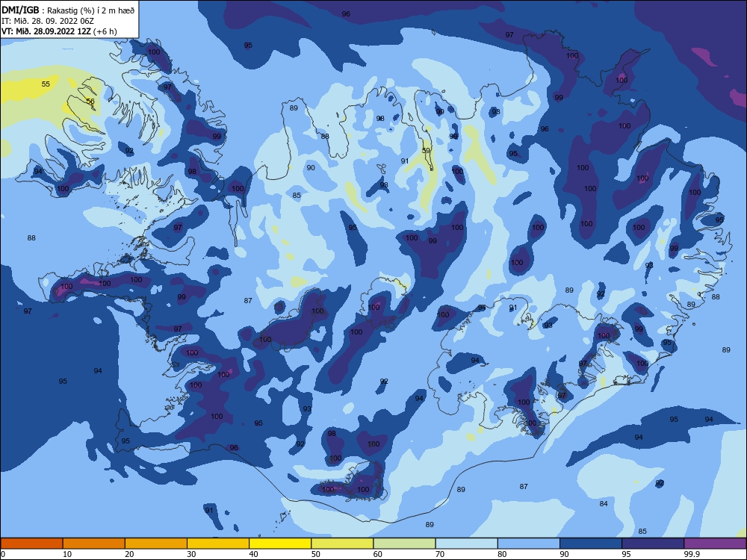This screenshot has width=747, height=560.
Task: Click the orange 10–20 legend swatch
Action: [94, 544]
